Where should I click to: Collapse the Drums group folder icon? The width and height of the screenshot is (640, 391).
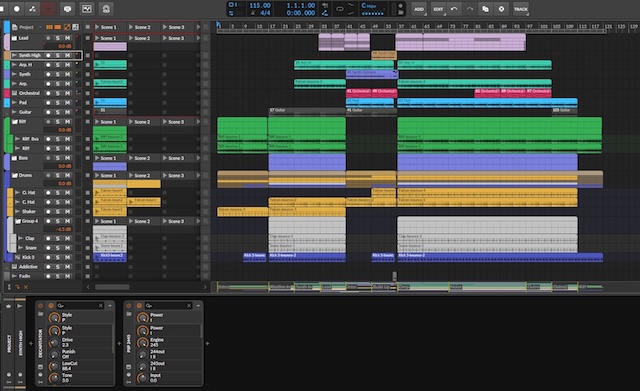click(x=15, y=176)
